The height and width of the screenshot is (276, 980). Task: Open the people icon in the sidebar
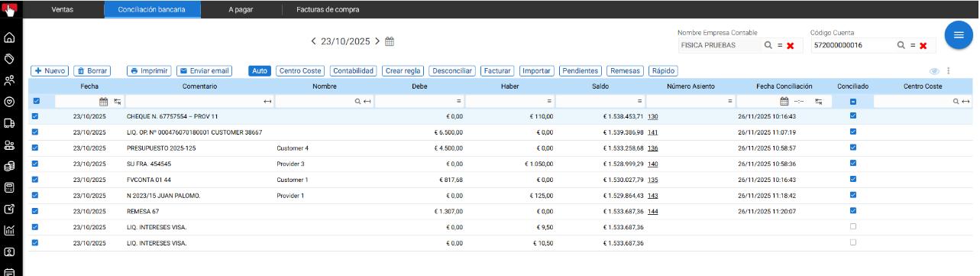coord(10,80)
